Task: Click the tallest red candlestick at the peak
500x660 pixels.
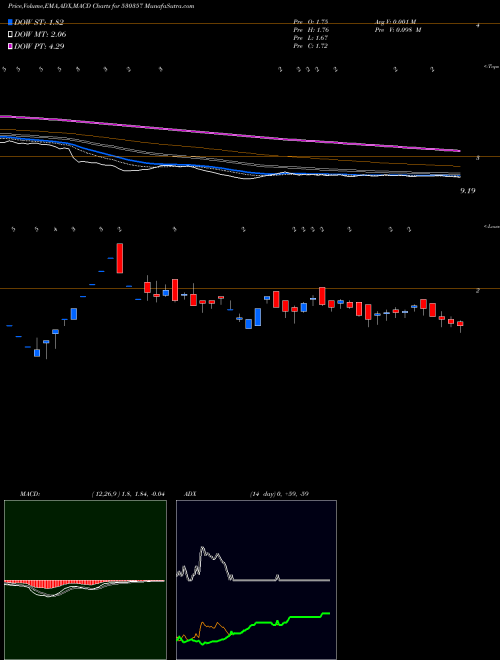Action: point(120,258)
